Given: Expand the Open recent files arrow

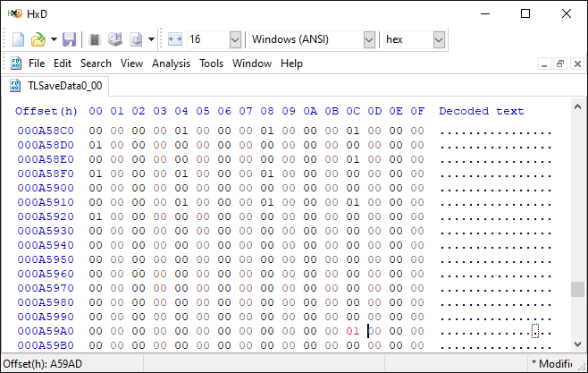Looking at the screenshot, I should tap(54, 39).
